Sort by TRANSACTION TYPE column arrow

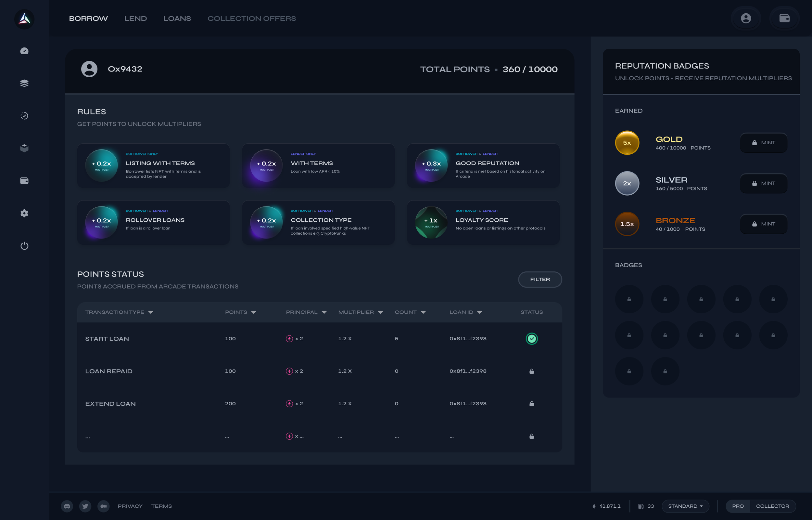(151, 312)
